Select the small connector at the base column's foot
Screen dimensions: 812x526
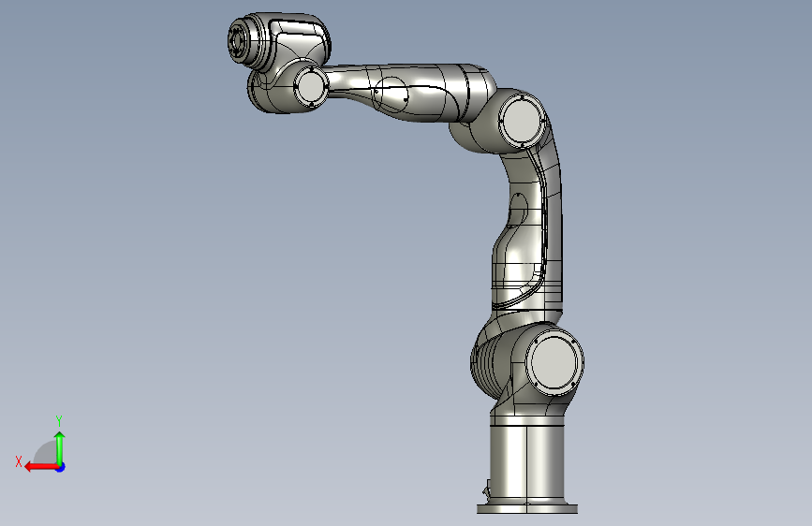coord(487,489)
